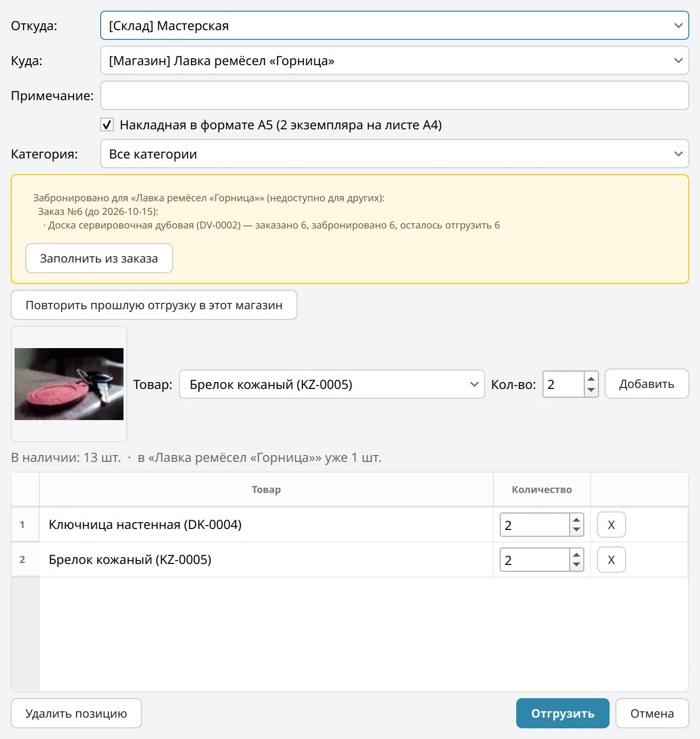Select row «Ключница настенная (DK-0004)»
This screenshot has width=700, height=739.
266,525
